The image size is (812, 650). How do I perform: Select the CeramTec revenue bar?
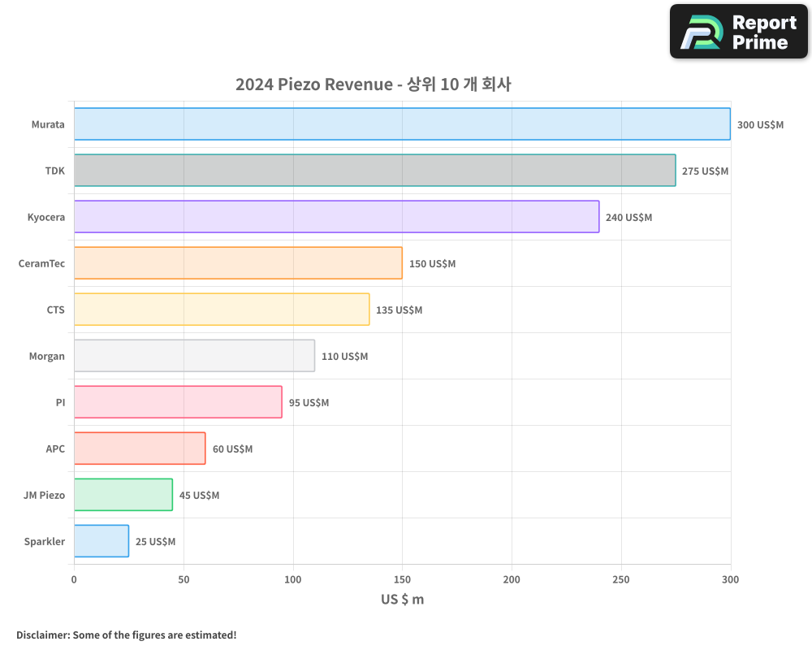click(x=237, y=263)
